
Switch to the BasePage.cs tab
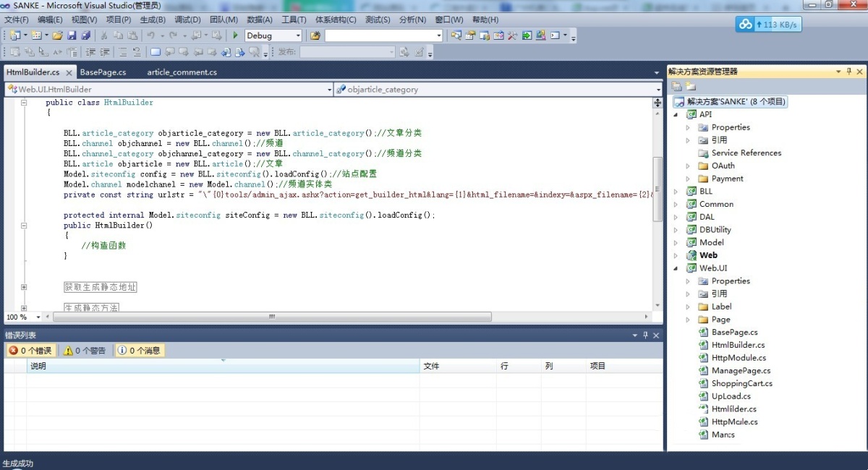coord(103,72)
